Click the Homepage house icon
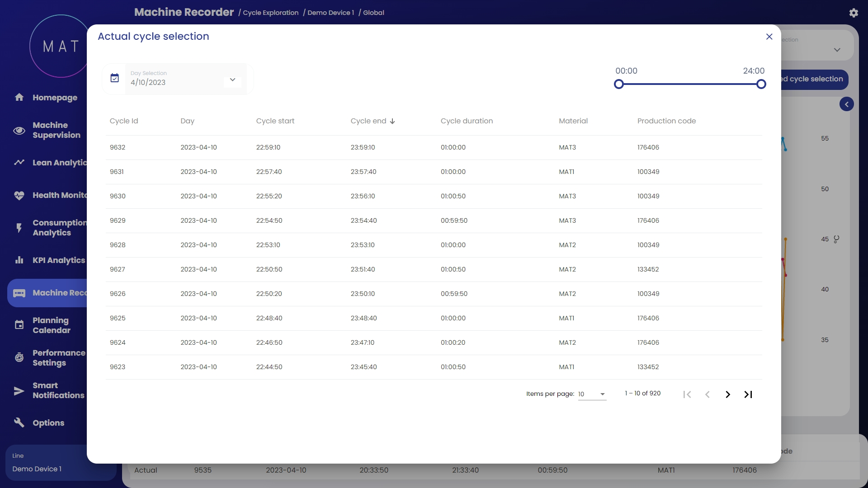This screenshot has height=488, width=868. pyautogui.click(x=19, y=97)
